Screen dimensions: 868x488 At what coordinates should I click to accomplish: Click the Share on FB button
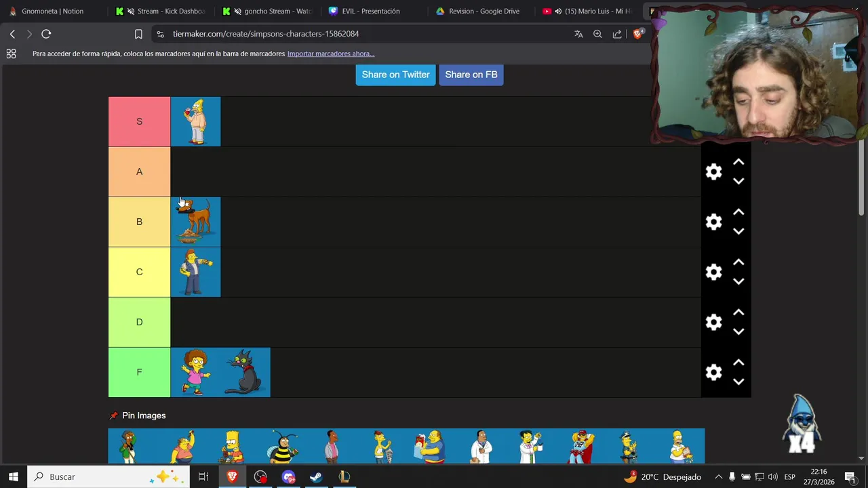[x=471, y=75]
